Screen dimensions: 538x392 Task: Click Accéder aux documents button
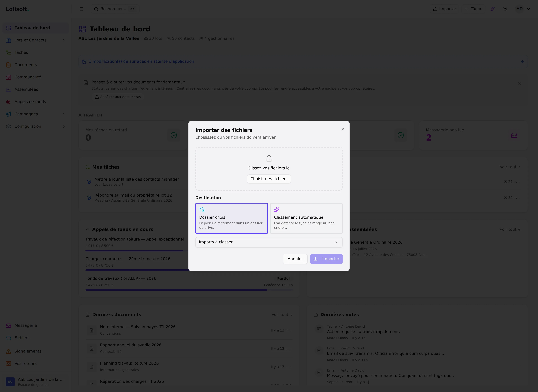tap(118, 97)
